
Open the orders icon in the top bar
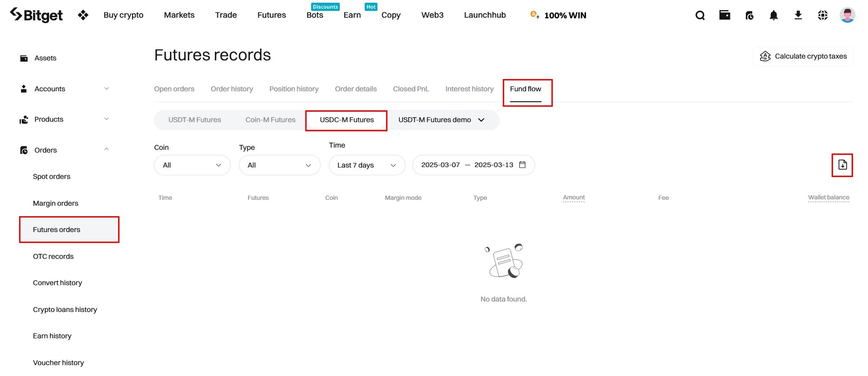749,15
